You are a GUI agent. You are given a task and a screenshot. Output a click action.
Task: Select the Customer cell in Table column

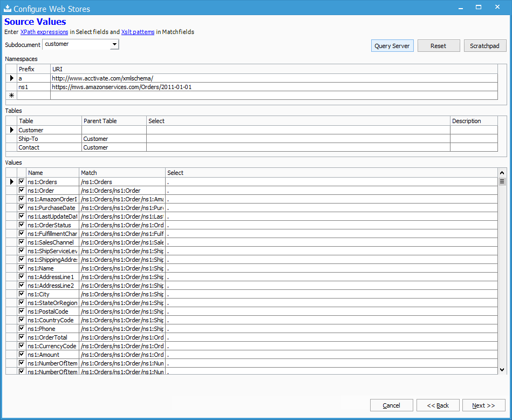(x=49, y=130)
